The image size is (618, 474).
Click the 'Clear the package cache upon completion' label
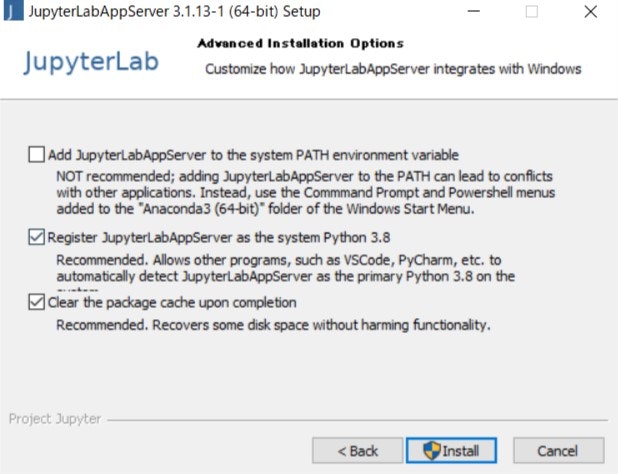(x=172, y=303)
